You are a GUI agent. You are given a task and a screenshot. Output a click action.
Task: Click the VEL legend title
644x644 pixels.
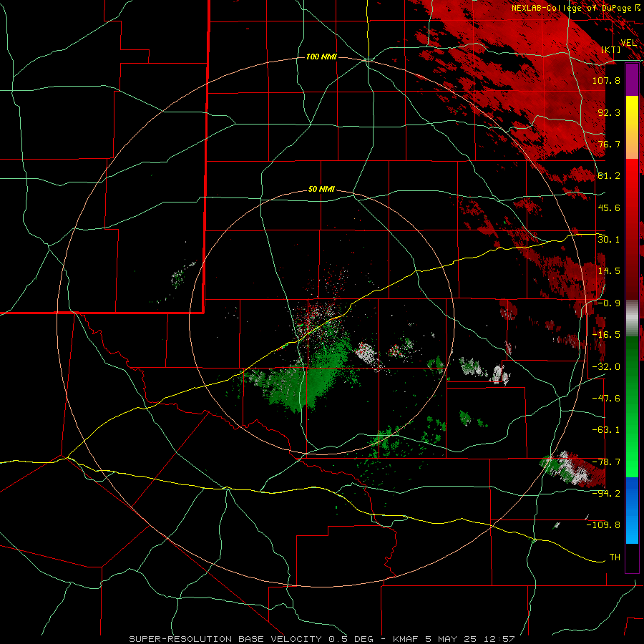629,42
